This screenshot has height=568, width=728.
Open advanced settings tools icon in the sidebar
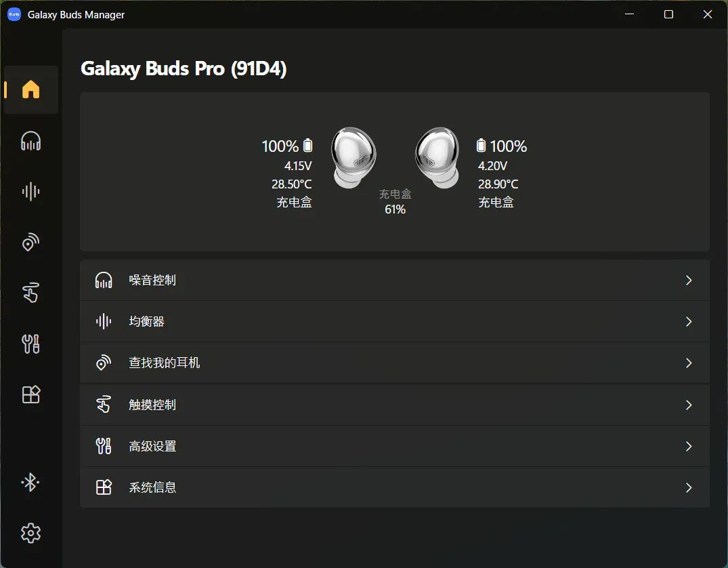(x=30, y=344)
